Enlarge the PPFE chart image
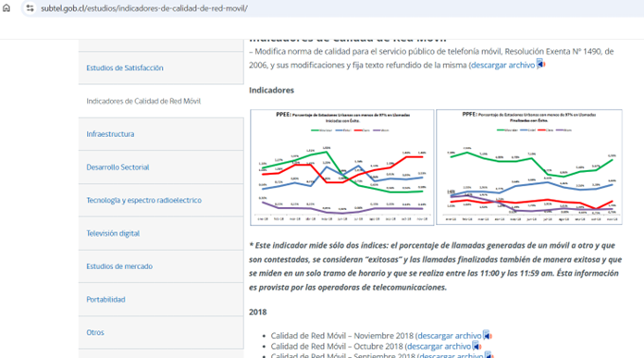Viewport: 644px width, 358px height. click(x=529, y=167)
